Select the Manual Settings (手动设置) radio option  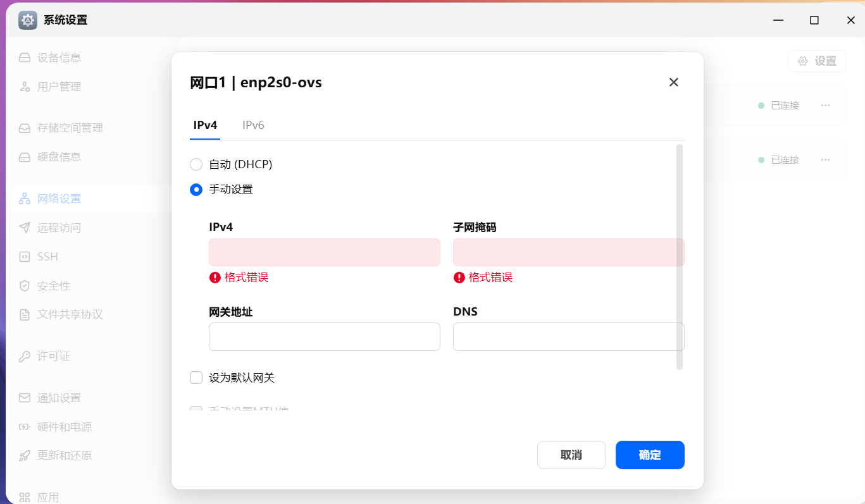click(x=196, y=189)
